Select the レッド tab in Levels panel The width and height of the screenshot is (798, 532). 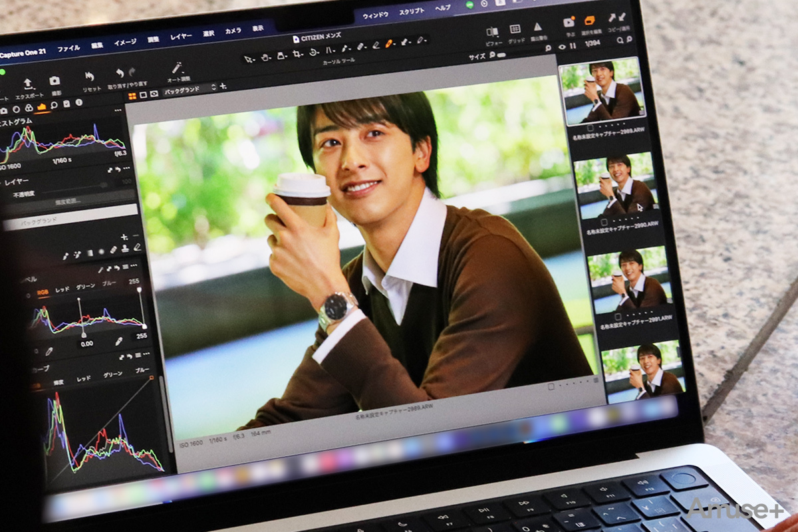coord(62,291)
